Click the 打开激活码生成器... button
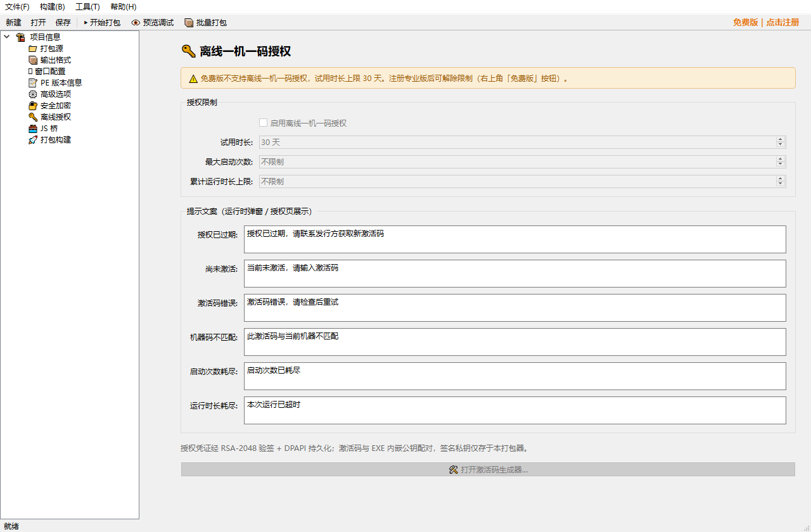 tap(488, 469)
